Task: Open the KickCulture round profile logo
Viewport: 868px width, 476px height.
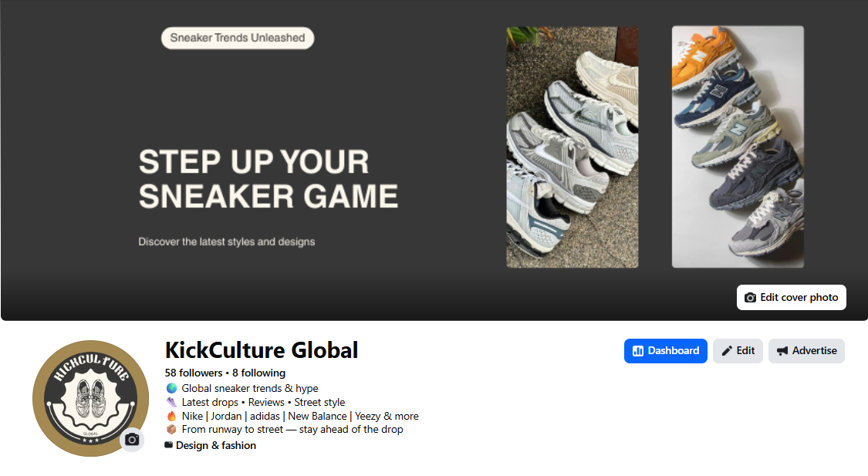Action: pos(91,398)
